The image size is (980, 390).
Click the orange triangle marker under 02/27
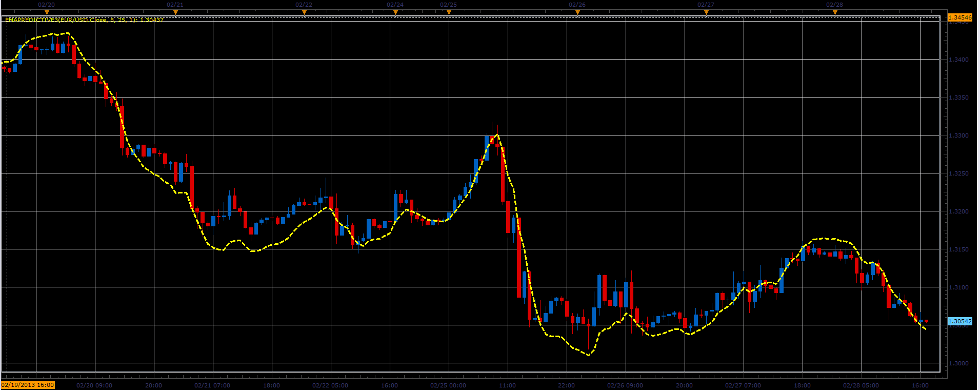tap(706, 11)
